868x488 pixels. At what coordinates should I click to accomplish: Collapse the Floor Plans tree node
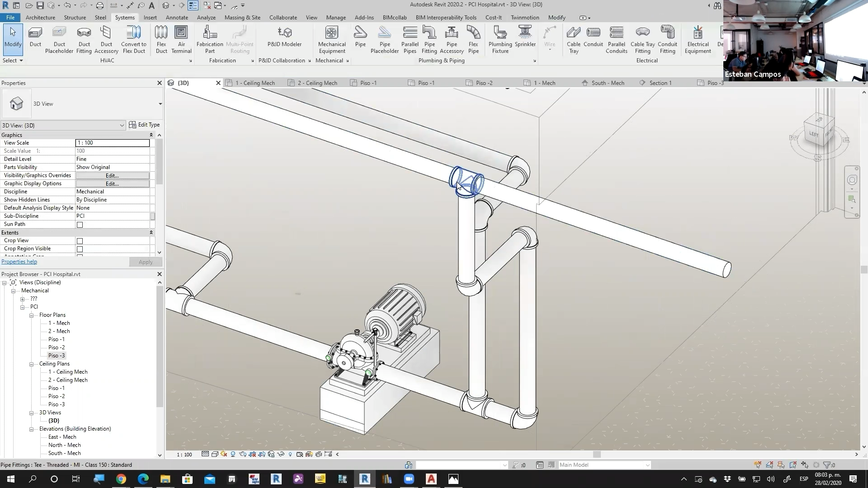point(32,315)
